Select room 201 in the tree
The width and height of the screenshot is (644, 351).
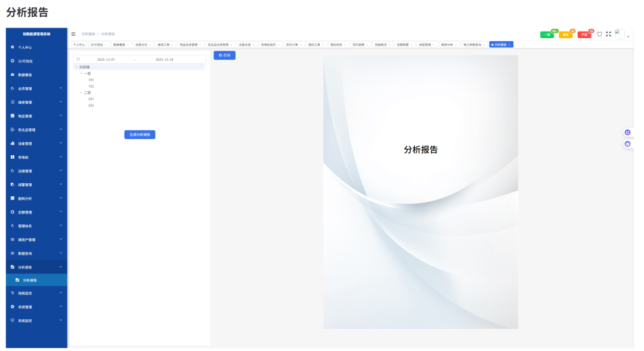[91, 100]
